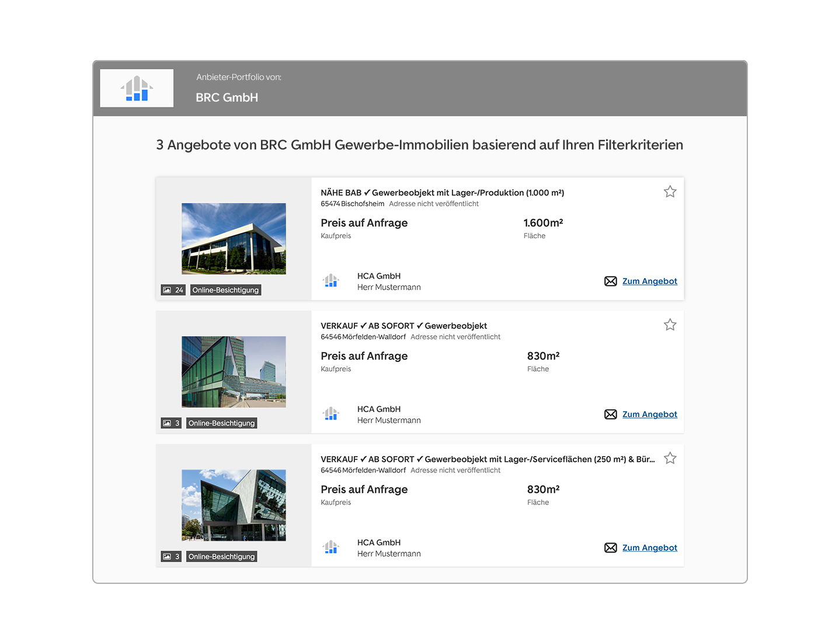Click envelope icon in the third listing

click(610, 548)
